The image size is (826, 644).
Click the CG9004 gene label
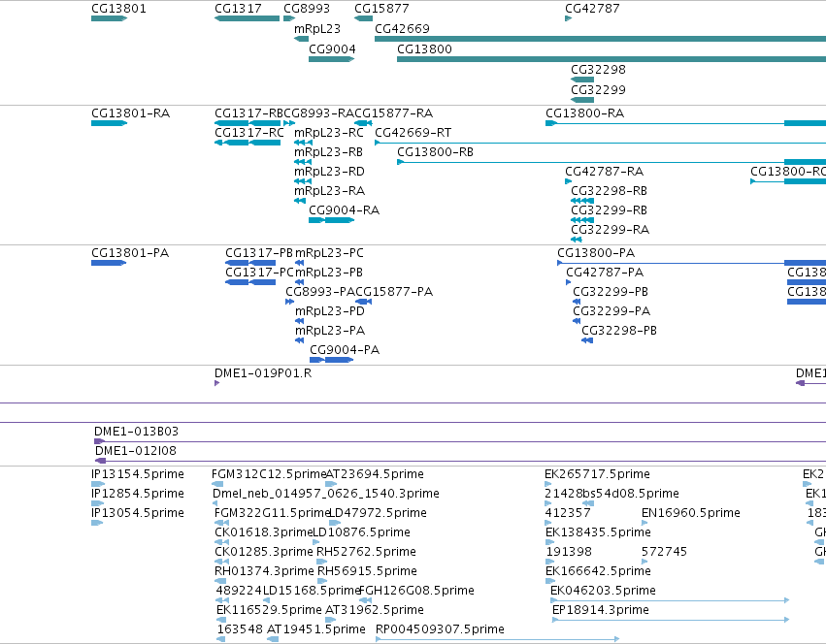point(332,48)
